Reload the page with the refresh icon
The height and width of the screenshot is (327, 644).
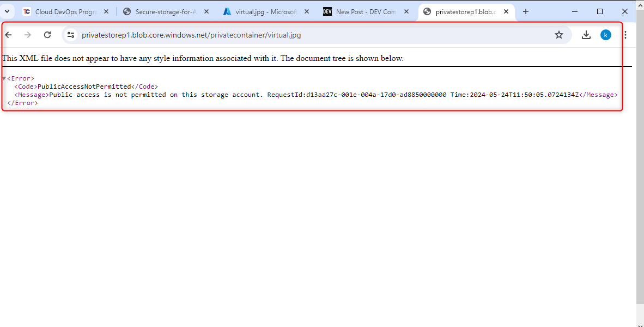[x=47, y=35]
